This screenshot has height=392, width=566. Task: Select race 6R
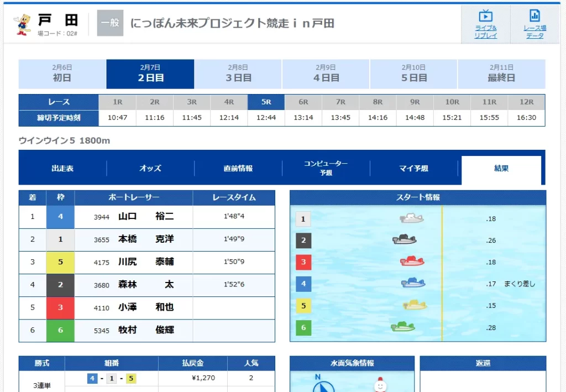pyautogui.click(x=303, y=103)
